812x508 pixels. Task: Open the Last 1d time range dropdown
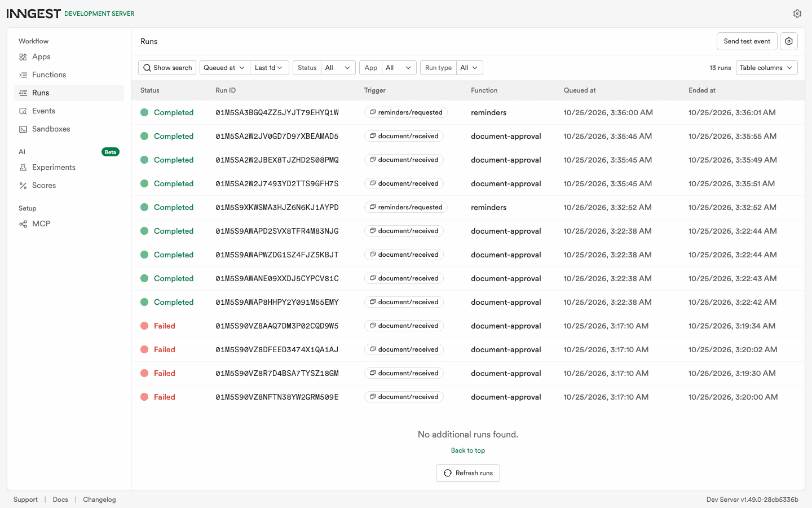[270, 68]
